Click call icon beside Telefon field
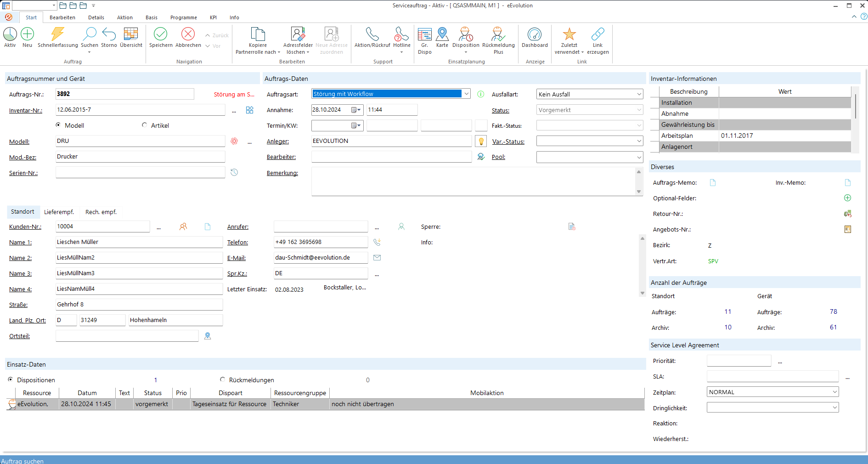 click(x=377, y=242)
